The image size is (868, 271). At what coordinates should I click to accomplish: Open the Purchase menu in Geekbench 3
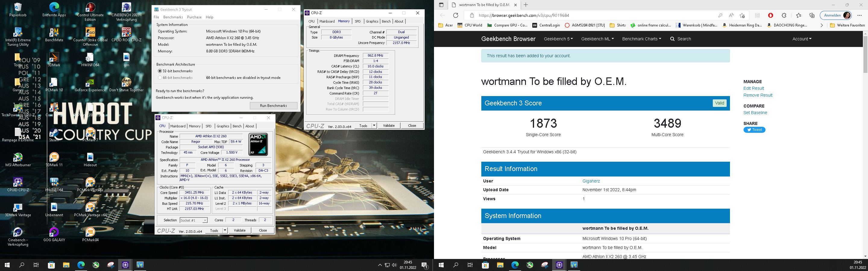point(194,17)
